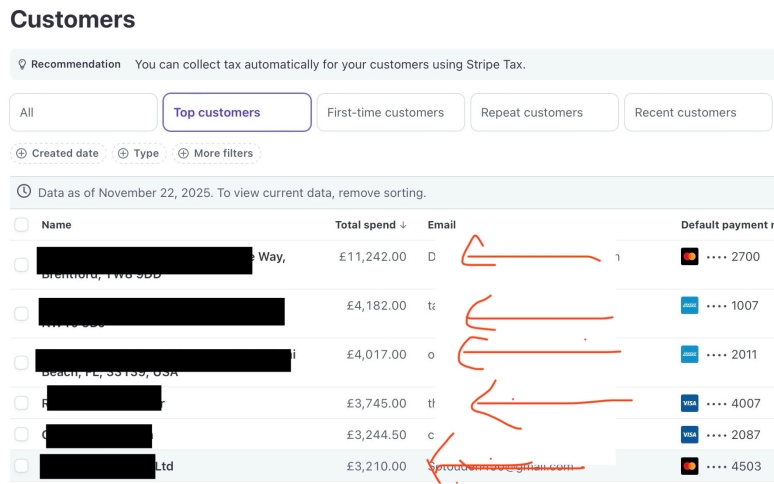Select the All customers tab
774x484 pixels.
(83, 112)
